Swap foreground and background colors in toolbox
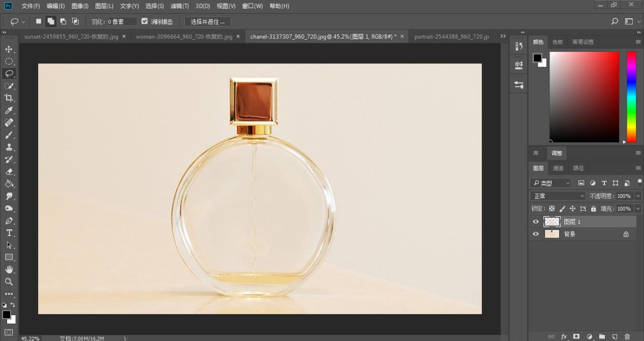644x341 pixels. click(x=13, y=305)
